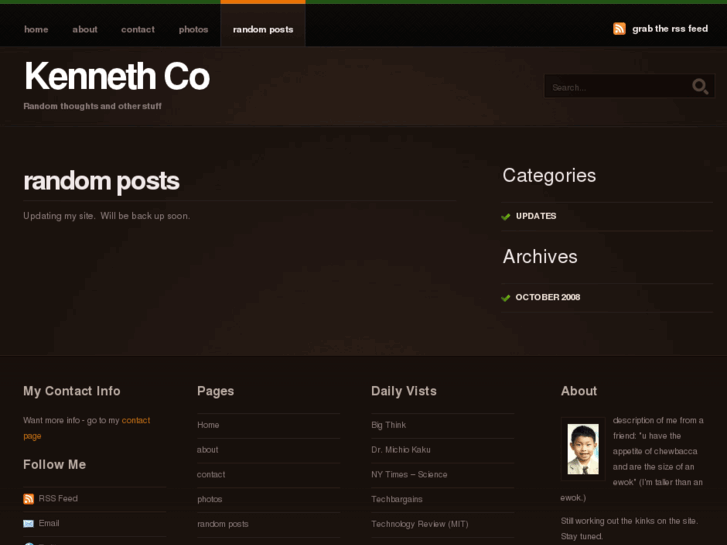This screenshot has width=727, height=545.
Task: Visit Big Think link
Action: pos(389,425)
